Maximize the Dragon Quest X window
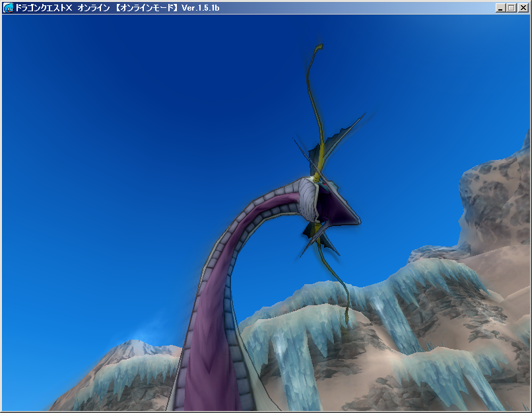 [x=512, y=8]
